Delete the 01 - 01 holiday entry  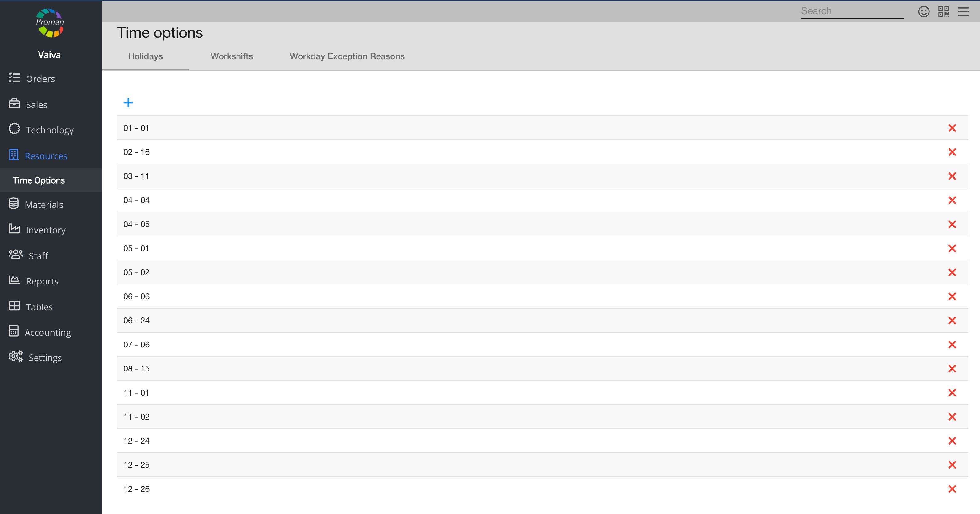click(952, 128)
